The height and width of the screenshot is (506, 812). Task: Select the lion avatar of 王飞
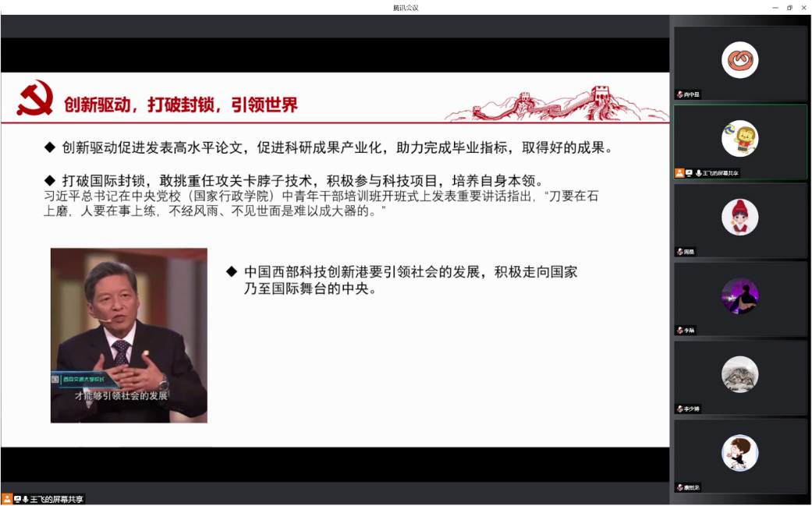coord(739,138)
